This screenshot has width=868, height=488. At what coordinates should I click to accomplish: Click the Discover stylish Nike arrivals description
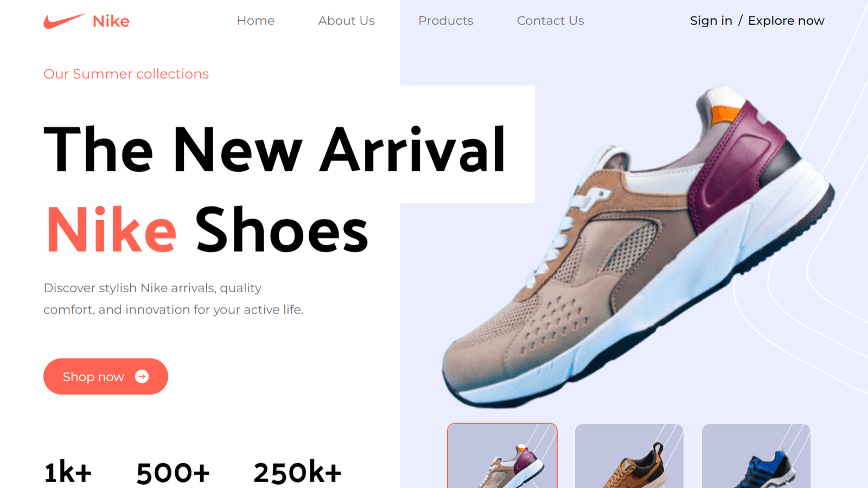point(174,299)
